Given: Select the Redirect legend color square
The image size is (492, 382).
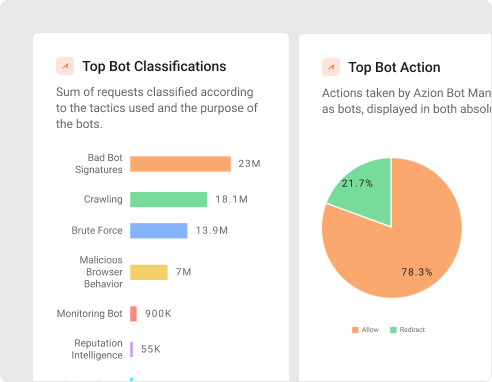Looking at the screenshot, I should point(393,330).
